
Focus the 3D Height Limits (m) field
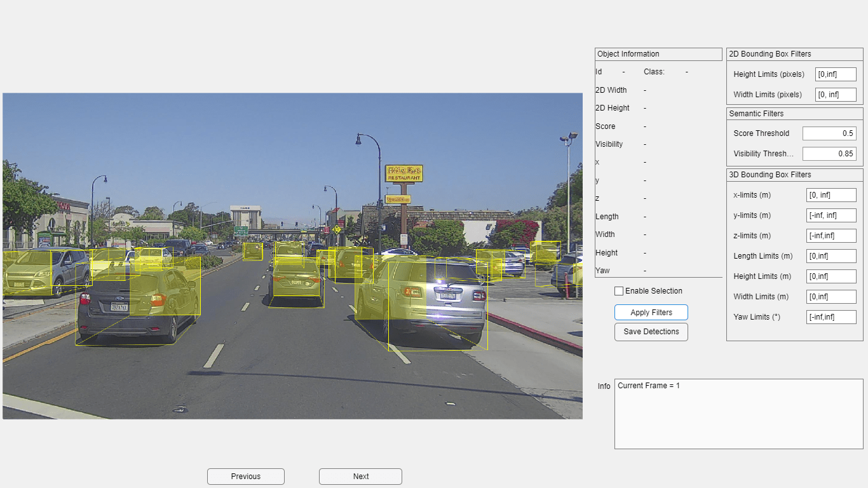point(831,276)
